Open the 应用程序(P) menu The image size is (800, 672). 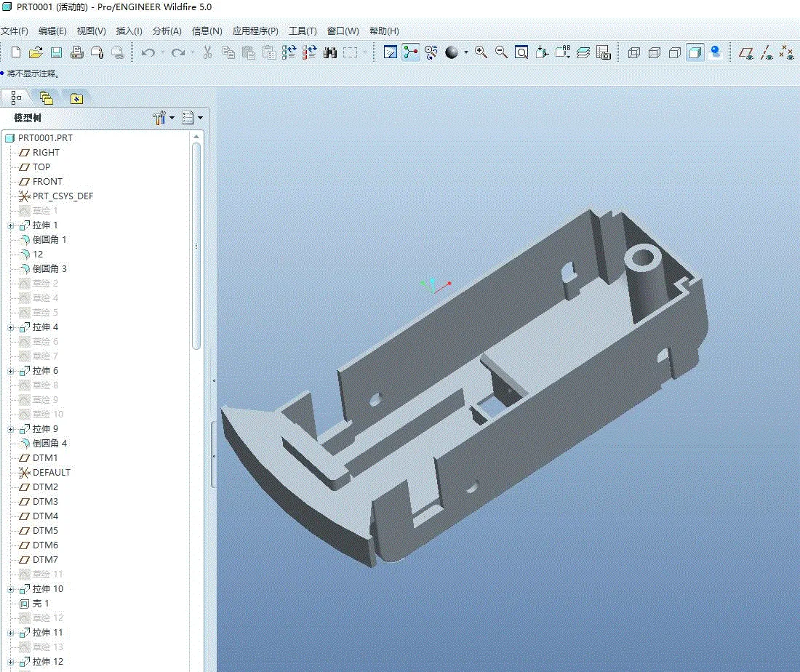pos(255,31)
